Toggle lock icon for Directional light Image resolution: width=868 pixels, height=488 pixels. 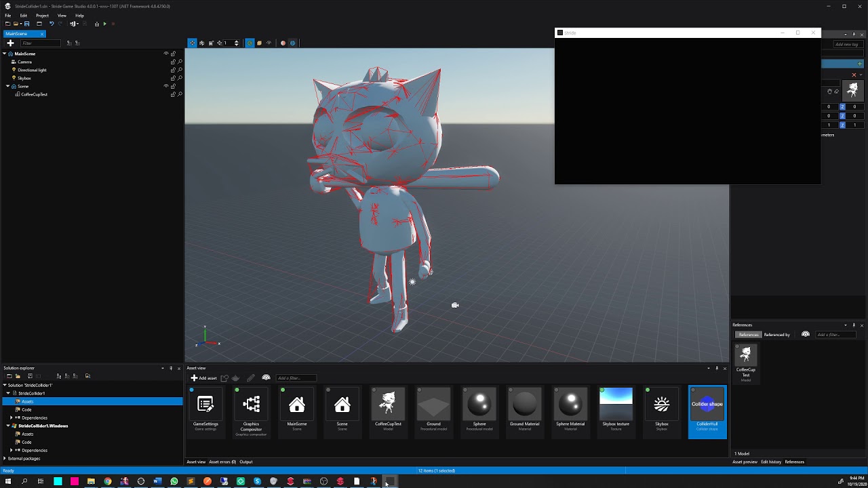tap(173, 70)
